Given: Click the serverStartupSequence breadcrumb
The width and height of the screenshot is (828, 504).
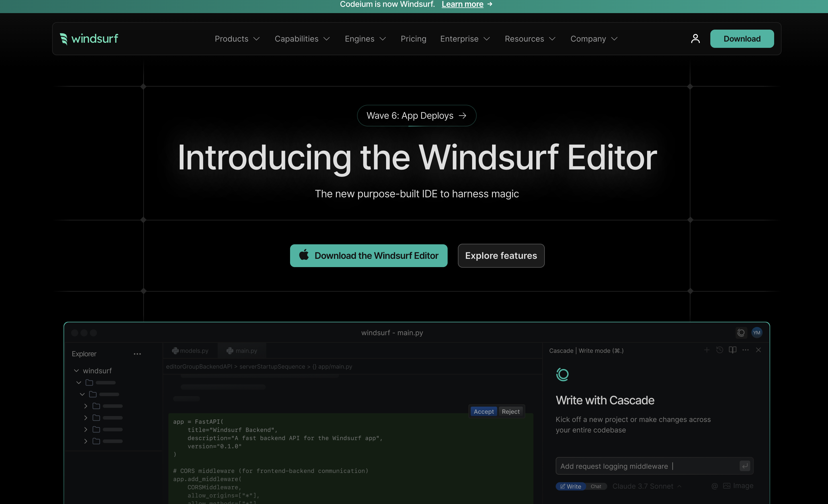Looking at the screenshot, I should tap(272, 367).
